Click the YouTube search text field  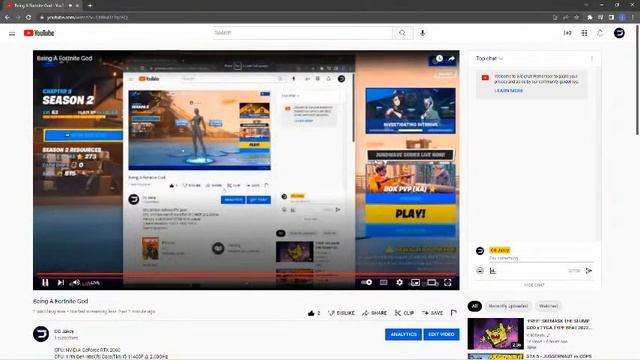(302, 33)
